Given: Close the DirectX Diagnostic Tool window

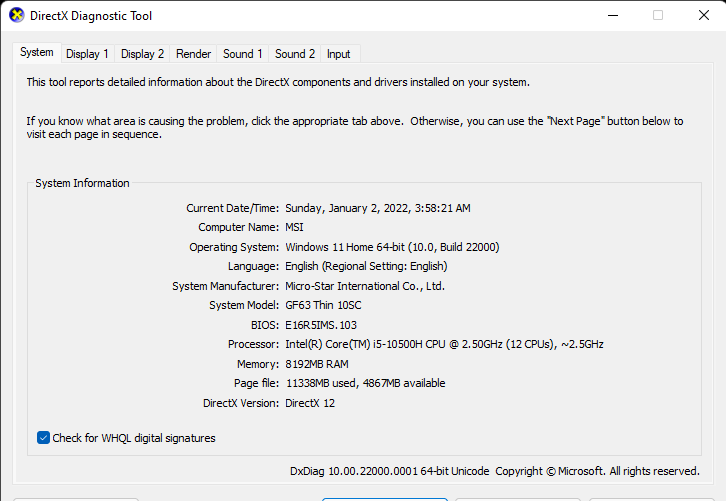Looking at the screenshot, I should (x=703, y=16).
